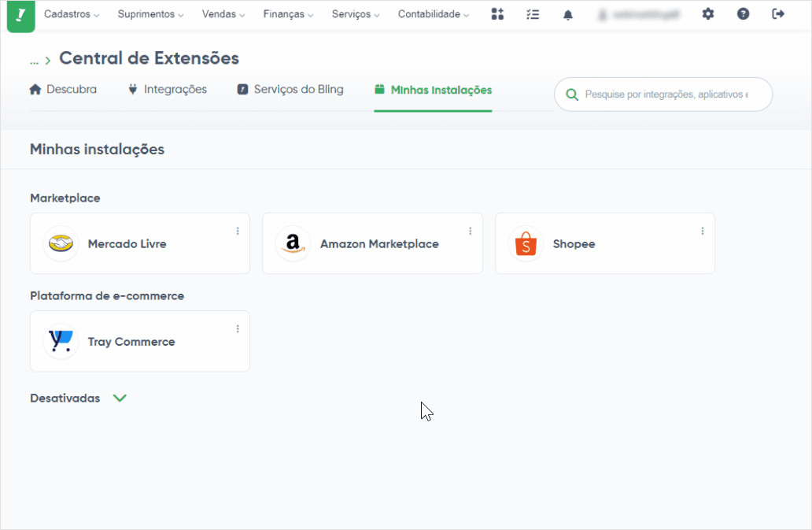Click the Central de Extensões heading

149,58
